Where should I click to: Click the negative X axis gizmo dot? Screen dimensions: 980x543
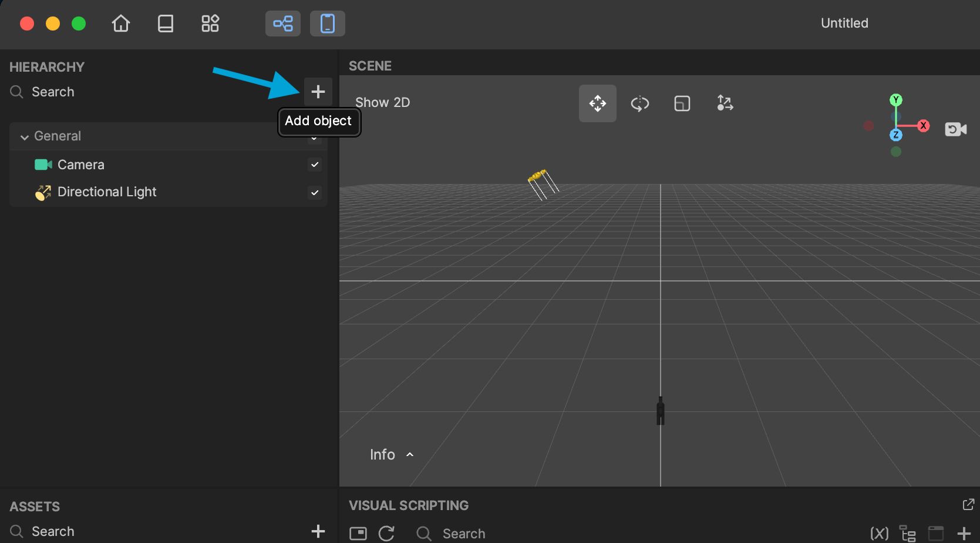click(868, 126)
